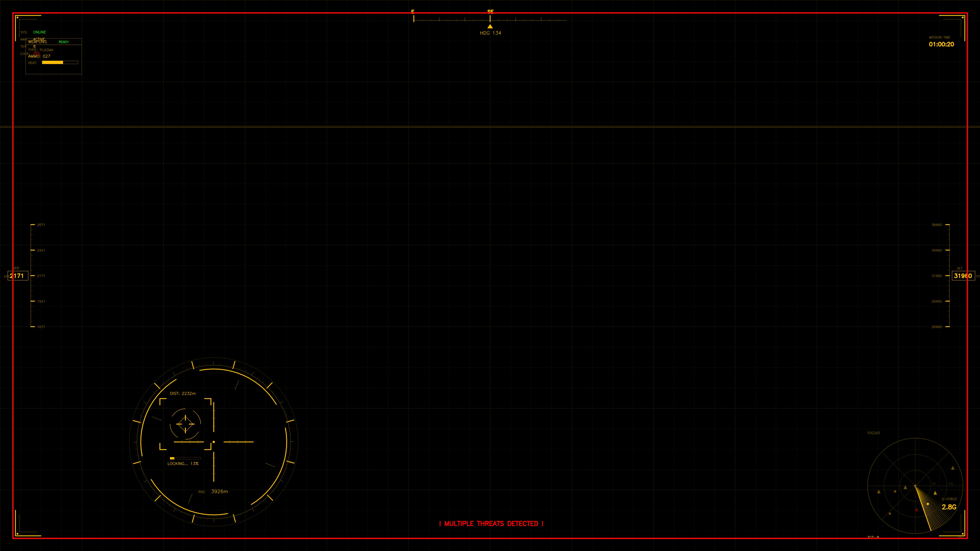Image resolution: width=980 pixels, height=551 pixels.
Task: Click the center dot of the main crosshair
Action: 214,442
